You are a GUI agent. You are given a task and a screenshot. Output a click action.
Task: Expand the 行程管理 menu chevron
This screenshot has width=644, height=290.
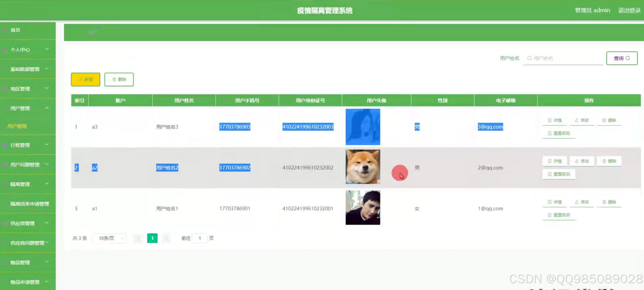click(x=47, y=144)
